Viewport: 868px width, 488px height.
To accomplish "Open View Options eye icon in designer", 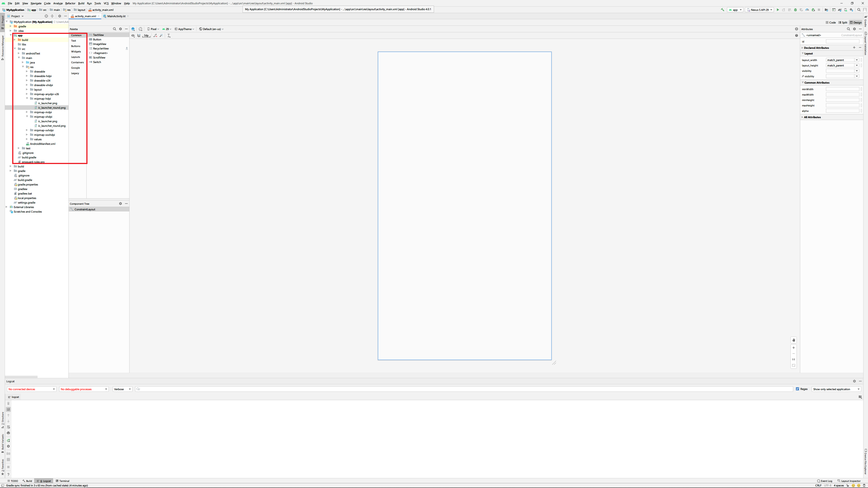I will [x=133, y=35].
